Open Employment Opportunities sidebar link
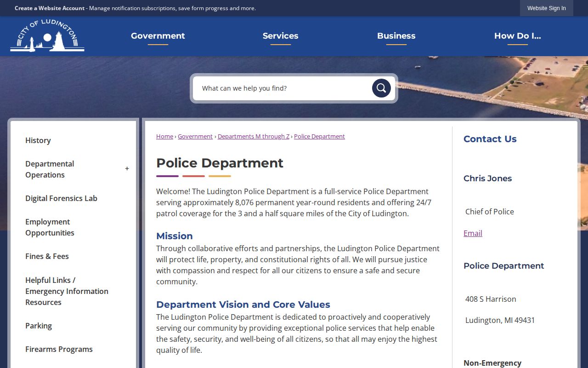Viewport: 588px width, 368px height. 50,227
